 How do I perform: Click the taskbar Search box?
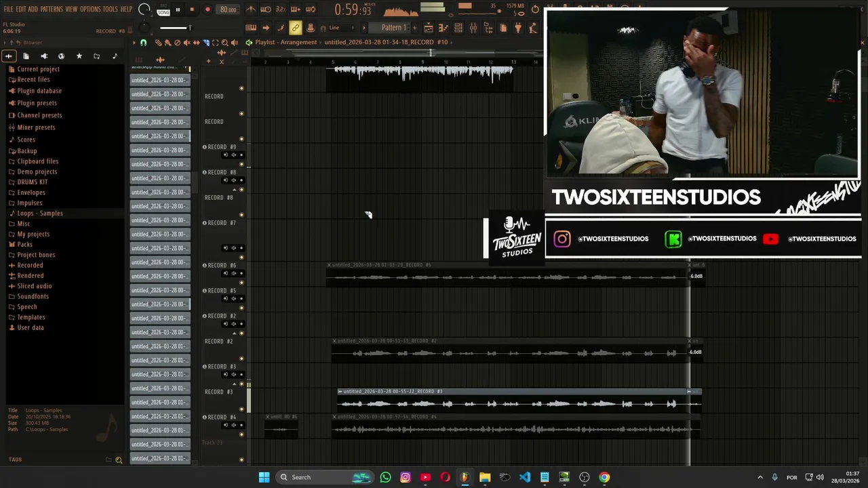(324, 477)
